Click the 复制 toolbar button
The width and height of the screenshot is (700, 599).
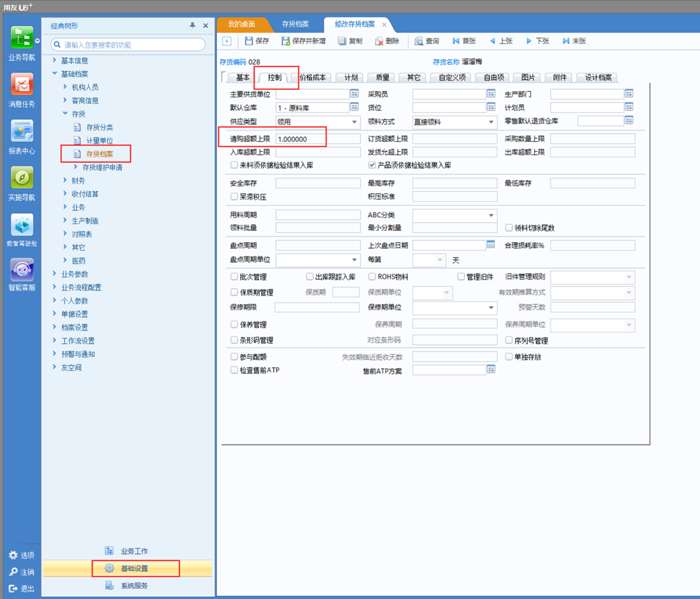tap(350, 41)
